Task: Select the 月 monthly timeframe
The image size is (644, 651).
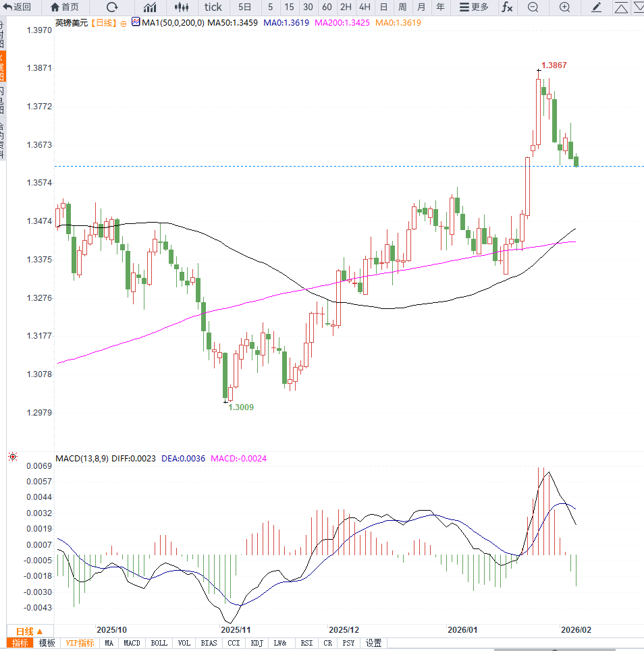Action: point(421,7)
